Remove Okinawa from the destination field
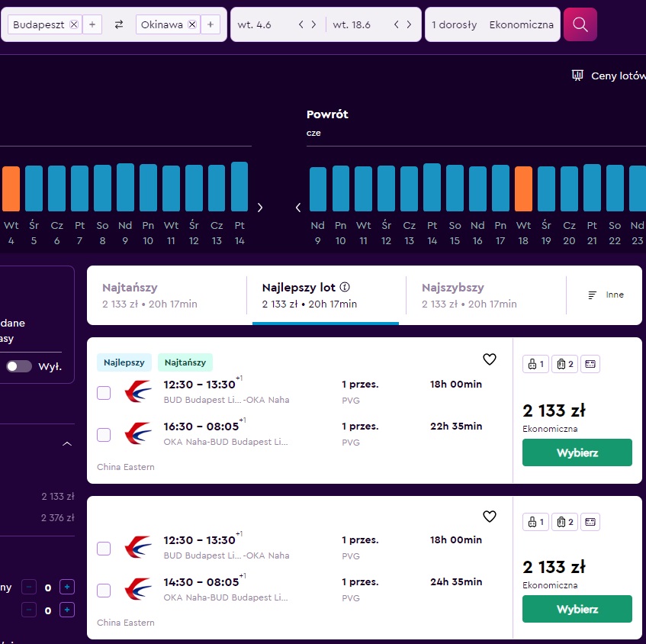 192,24
